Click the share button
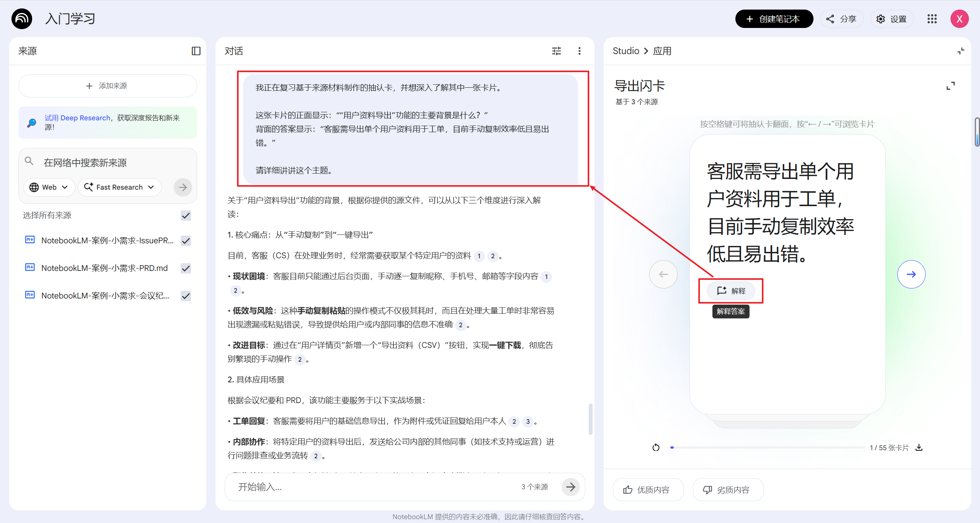Viewport: 980px width, 523px height. [841, 19]
